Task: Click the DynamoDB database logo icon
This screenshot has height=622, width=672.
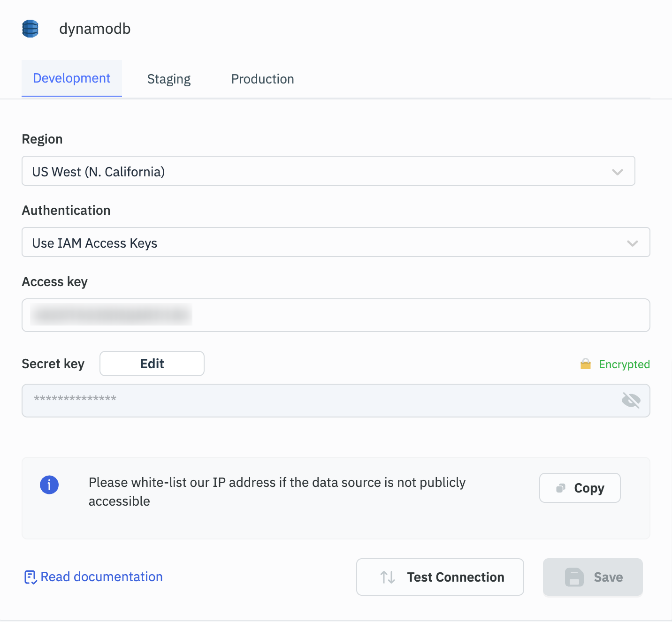Action: (31, 29)
